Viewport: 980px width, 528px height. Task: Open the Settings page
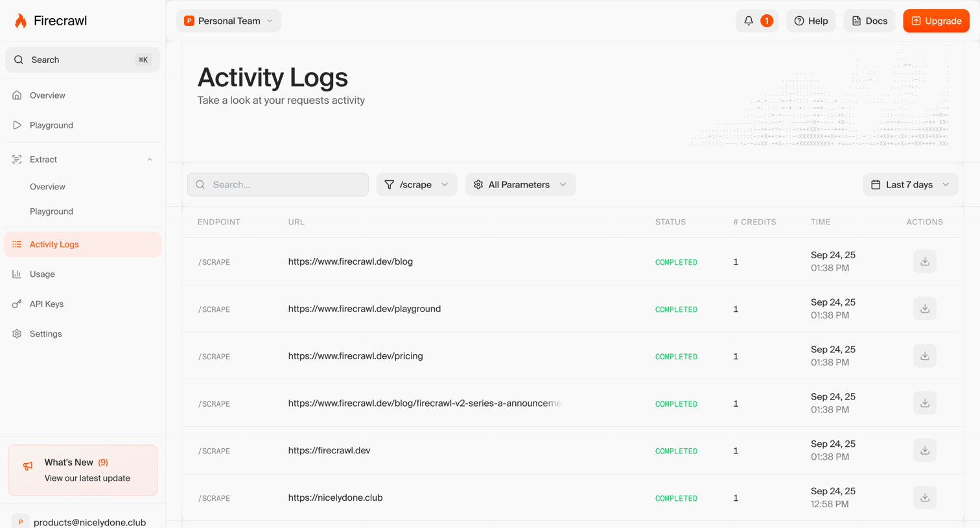pyautogui.click(x=82, y=334)
